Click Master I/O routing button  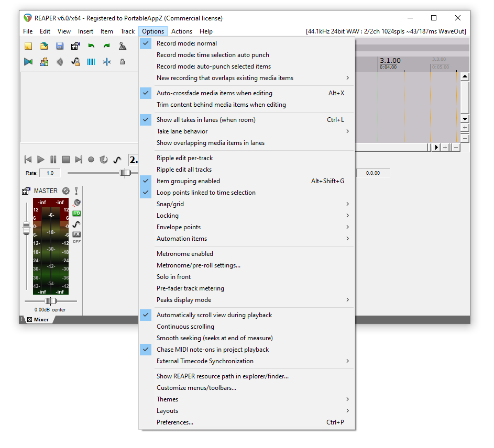[x=76, y=214]
